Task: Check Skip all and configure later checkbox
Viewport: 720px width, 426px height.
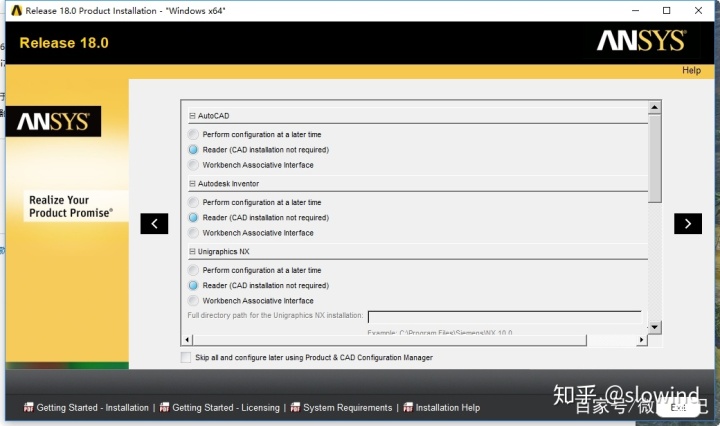Action: 186,358
